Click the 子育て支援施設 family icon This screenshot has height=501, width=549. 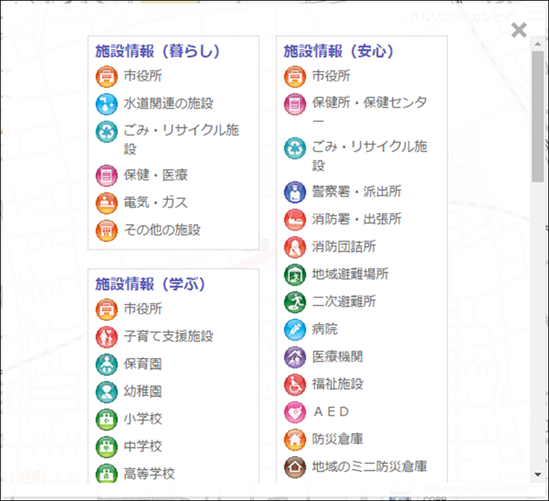106,336
